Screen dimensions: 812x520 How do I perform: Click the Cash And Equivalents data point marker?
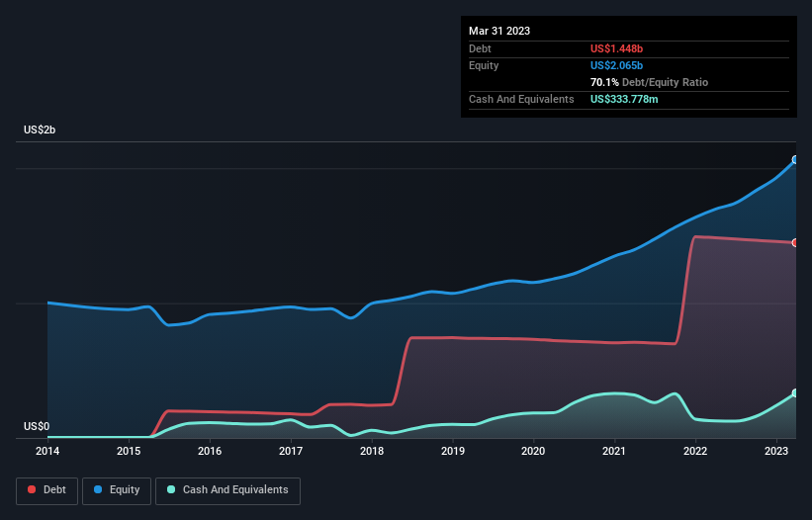pyautogui.click(x=795, y=393)
